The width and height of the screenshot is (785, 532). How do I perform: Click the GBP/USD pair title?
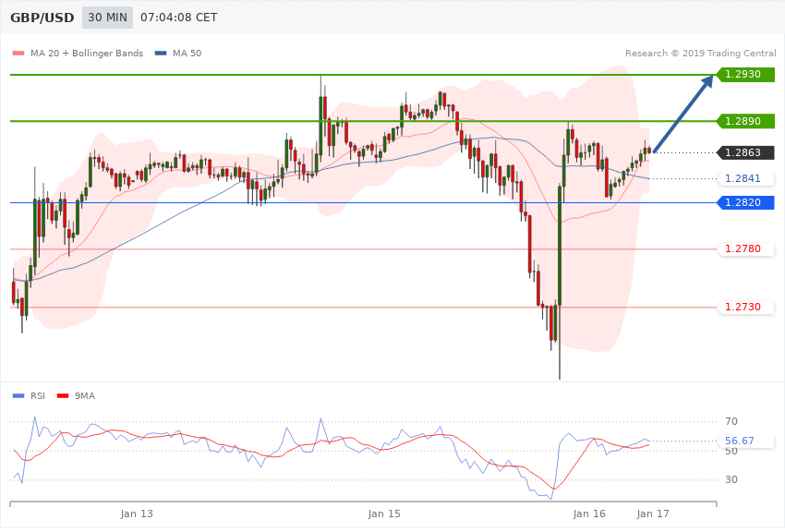click(42, 18)
